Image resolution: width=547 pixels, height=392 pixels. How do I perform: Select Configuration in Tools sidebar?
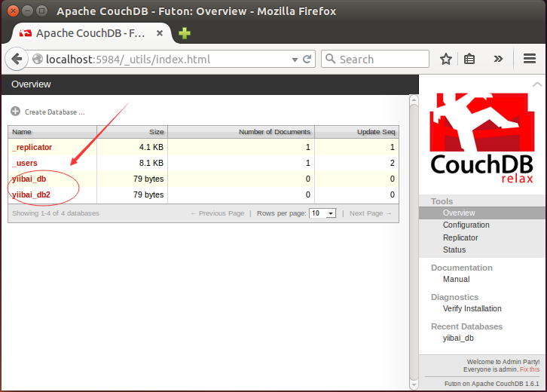click(x=466, y=225)
